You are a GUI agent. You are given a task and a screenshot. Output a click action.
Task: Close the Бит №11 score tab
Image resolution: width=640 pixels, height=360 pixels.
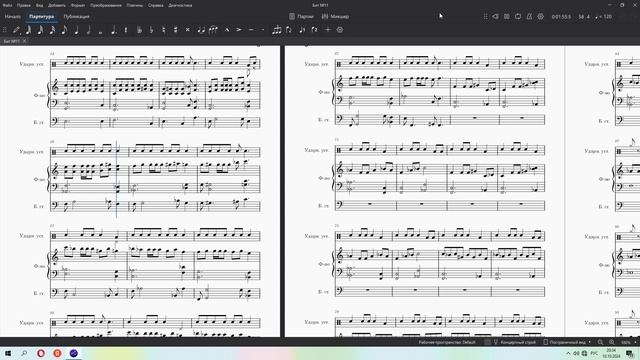(24, 41)
